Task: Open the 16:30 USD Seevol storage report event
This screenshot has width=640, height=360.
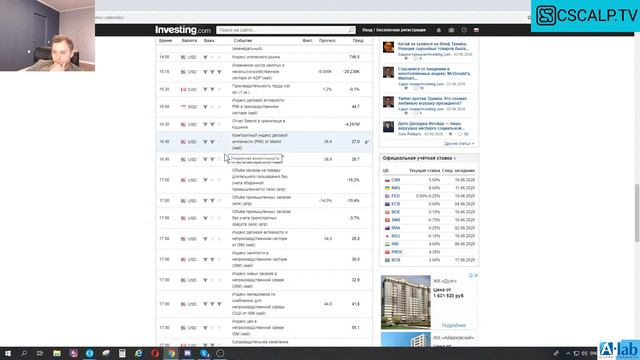Action: click(258, 124)
